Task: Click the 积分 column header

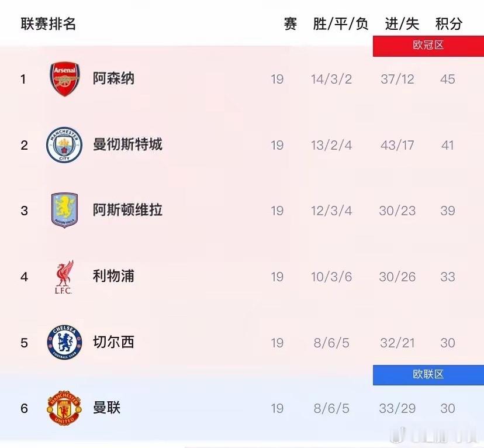Action: (447, 24)
